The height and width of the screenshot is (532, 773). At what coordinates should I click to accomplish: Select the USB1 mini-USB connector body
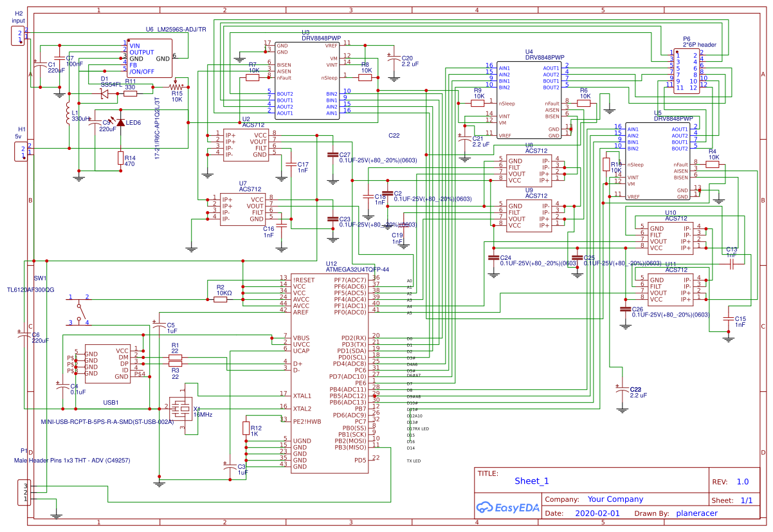coord(108,363)
